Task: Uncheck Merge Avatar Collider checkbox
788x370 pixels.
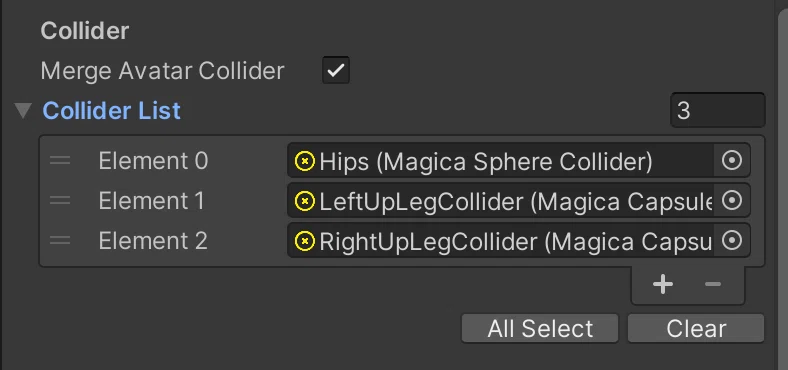Action: (336, 70)
